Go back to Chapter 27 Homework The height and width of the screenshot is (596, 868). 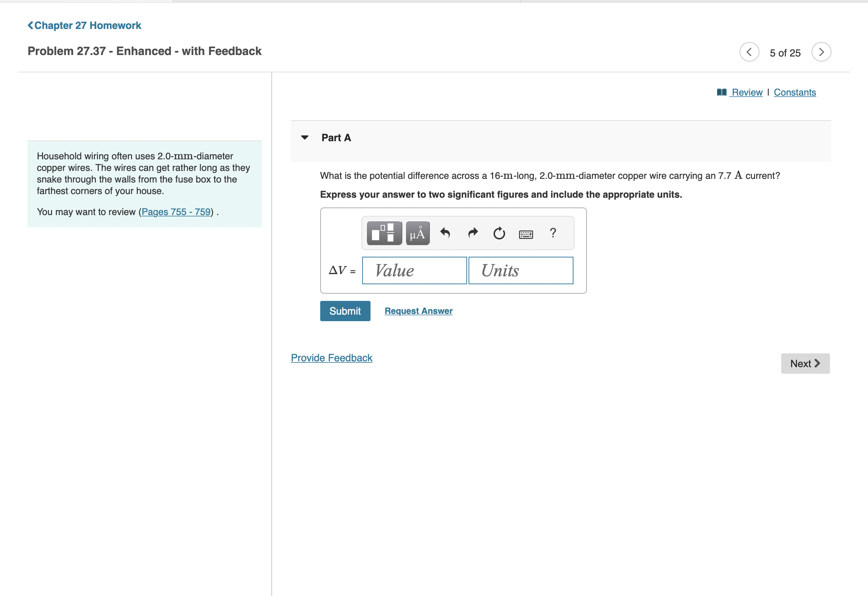(85, 25)
